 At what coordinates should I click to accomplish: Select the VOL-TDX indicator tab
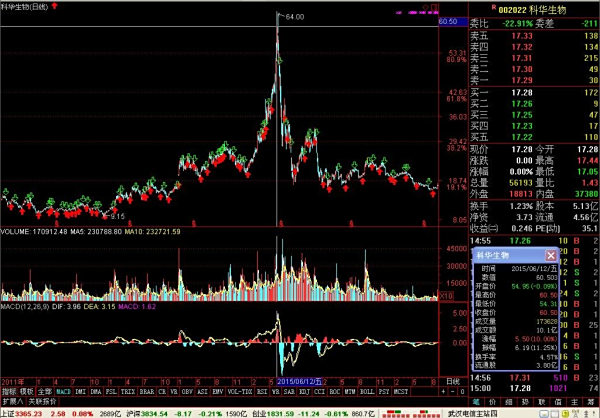click(x=240, y=392)
